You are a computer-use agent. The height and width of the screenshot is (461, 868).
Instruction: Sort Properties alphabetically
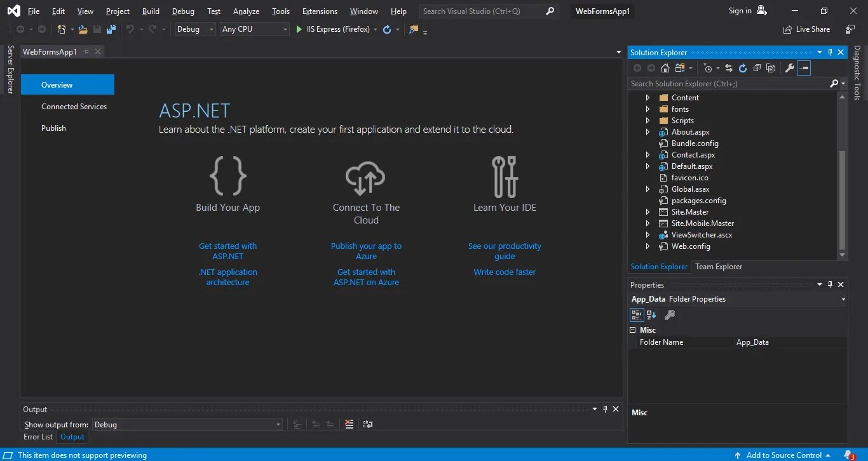click(651, 314)
